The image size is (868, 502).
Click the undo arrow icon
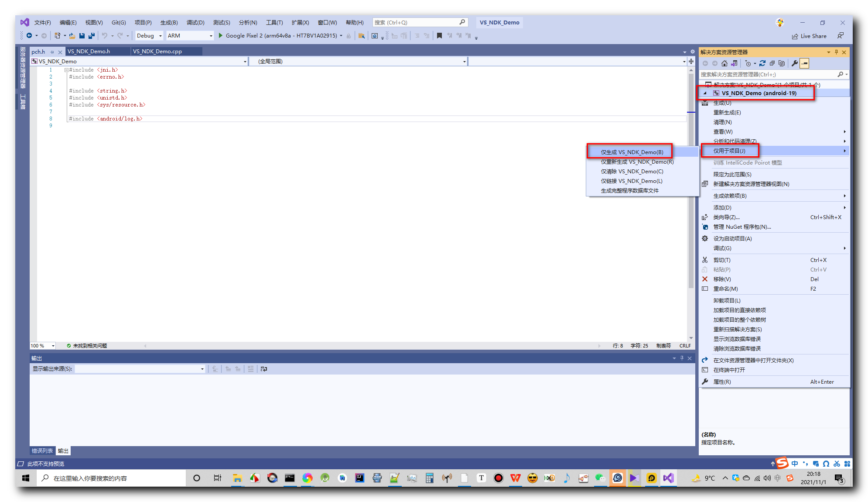[105, 35]
